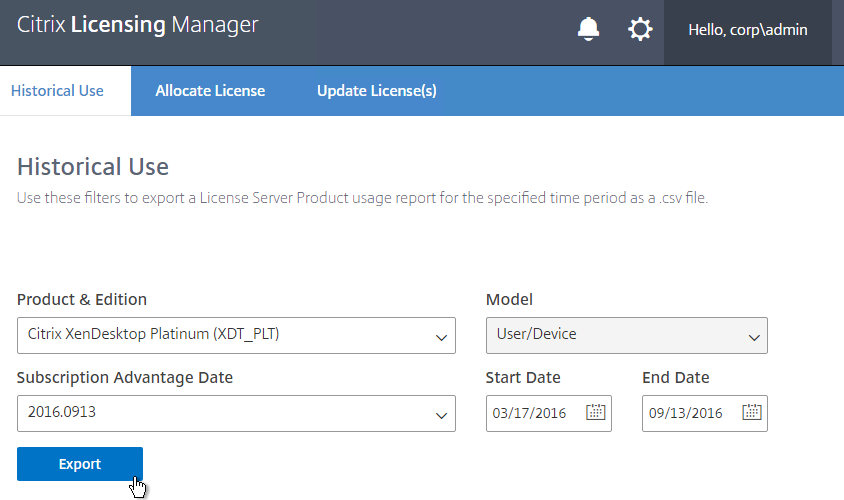Click the Model field label
This screenshot has width=844, height=500.
(x=509, y=299)
